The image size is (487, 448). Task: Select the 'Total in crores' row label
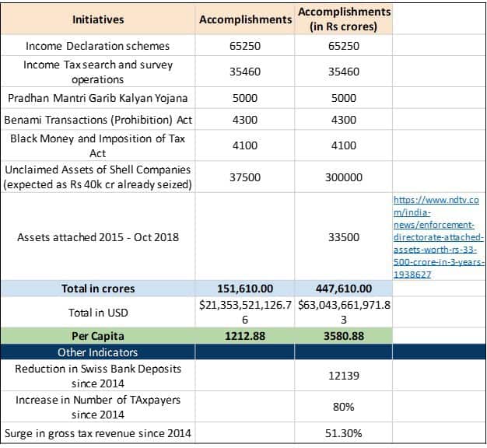coord(98,289)
